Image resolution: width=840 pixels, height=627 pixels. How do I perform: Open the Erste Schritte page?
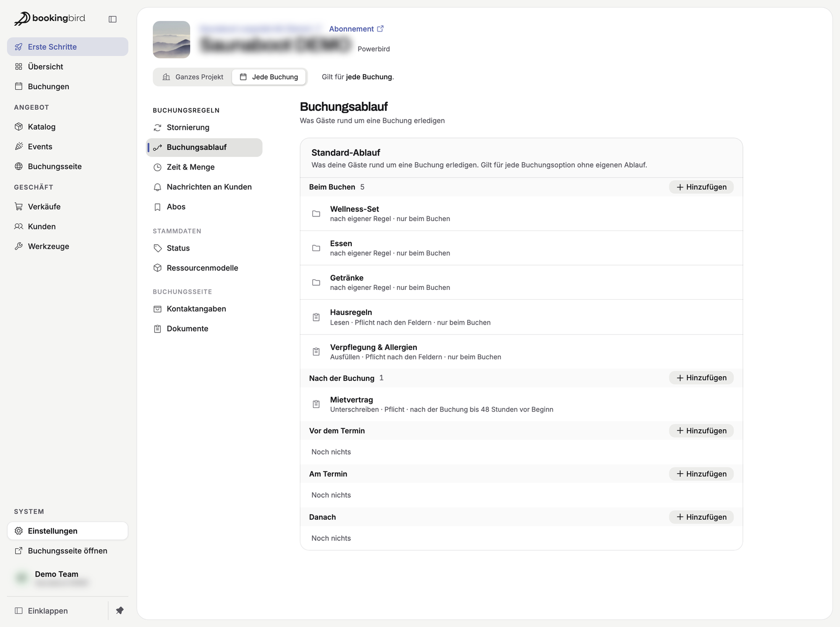click(68, 47)
